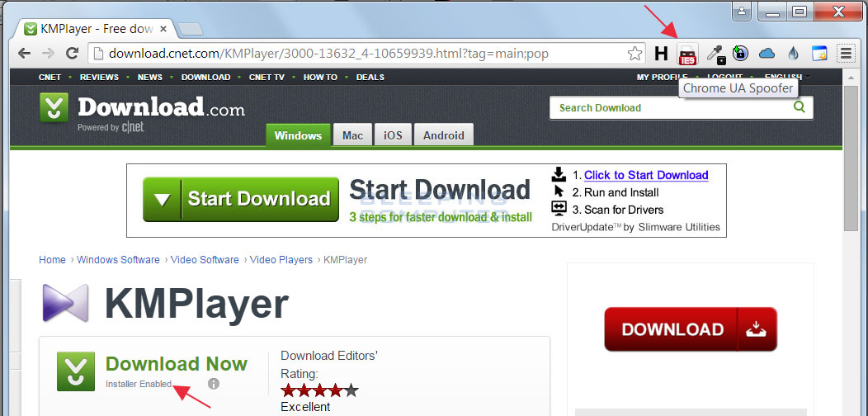Screen dimensions: 868x416
Task: Click the Download.com green arrow logo
Action: point(54,107)
